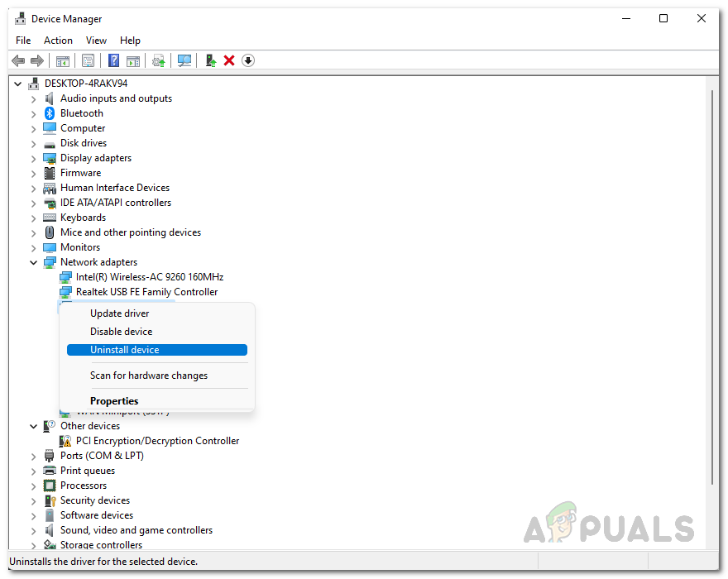Click the Update device driver toolbar icon

(x=158, y=61)
